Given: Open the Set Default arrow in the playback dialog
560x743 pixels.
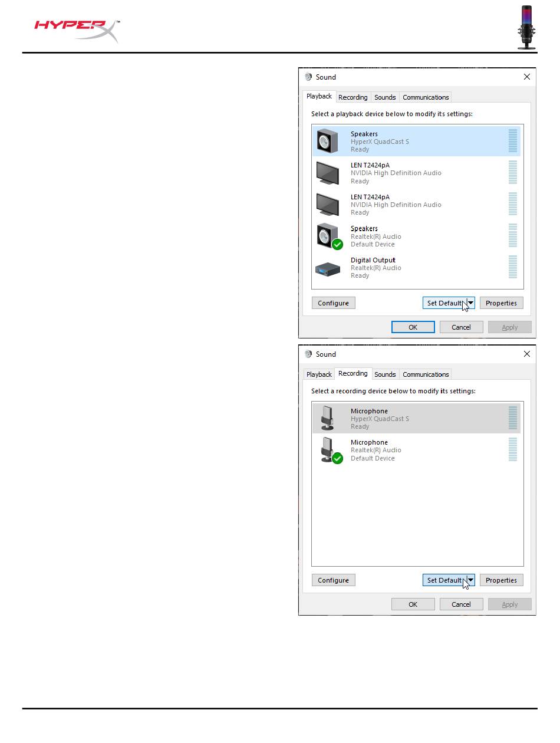Looking at the screenshot, I should [470, 303].
